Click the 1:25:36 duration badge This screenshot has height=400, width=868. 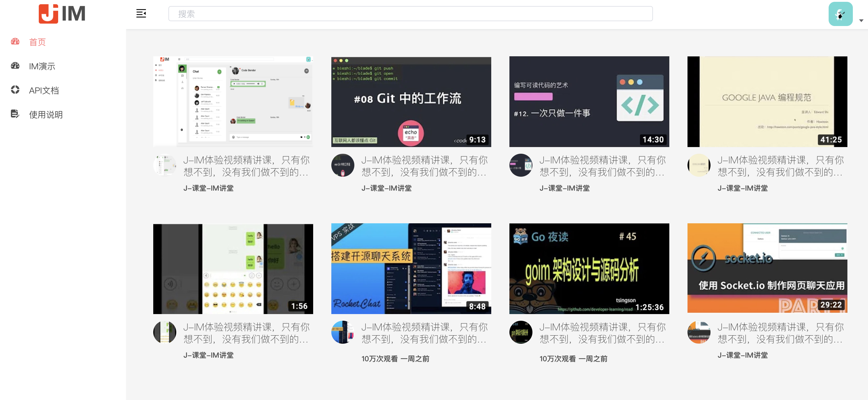pyautogui.click(x=649, y=307)
